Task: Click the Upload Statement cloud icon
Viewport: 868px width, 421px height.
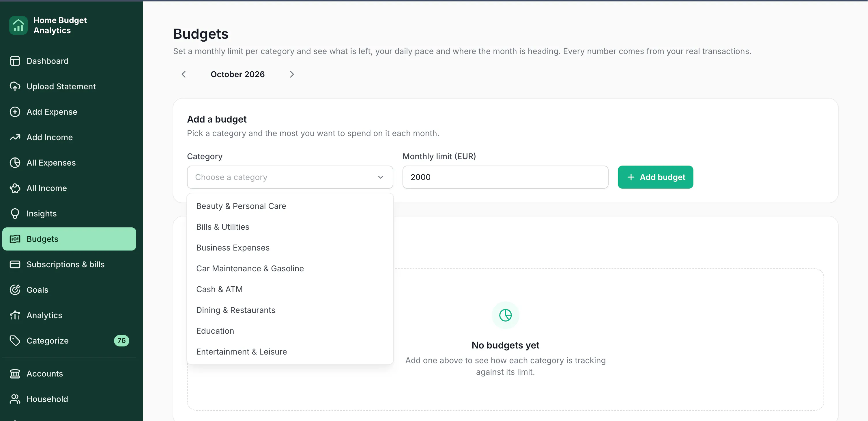Action: pos(15,86)
